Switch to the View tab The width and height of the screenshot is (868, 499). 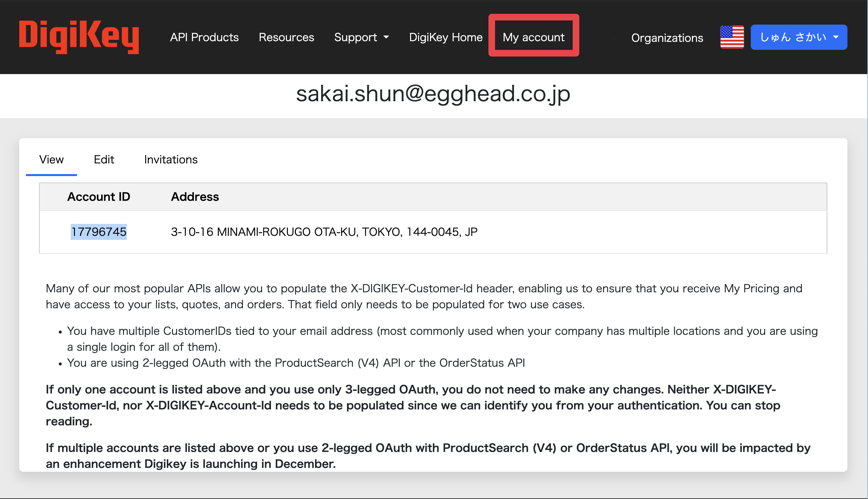tap(51, 160)
